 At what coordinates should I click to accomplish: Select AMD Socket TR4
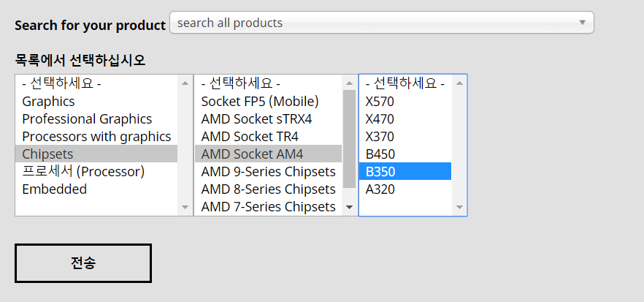[x=268, y=136]
